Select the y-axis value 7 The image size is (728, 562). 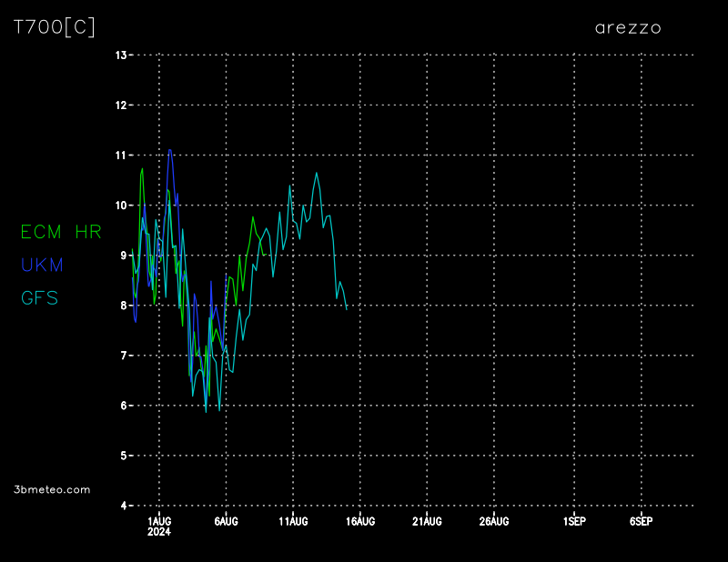coord(124,355)
